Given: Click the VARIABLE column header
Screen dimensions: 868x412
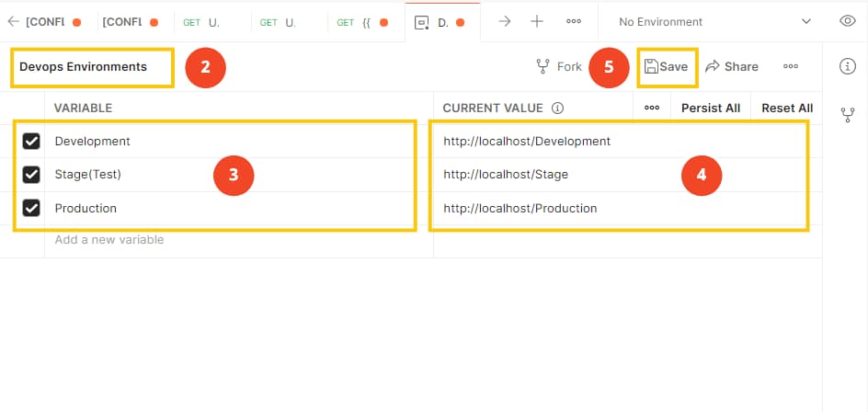Looking at the screenshot, I should click(83, 108).
